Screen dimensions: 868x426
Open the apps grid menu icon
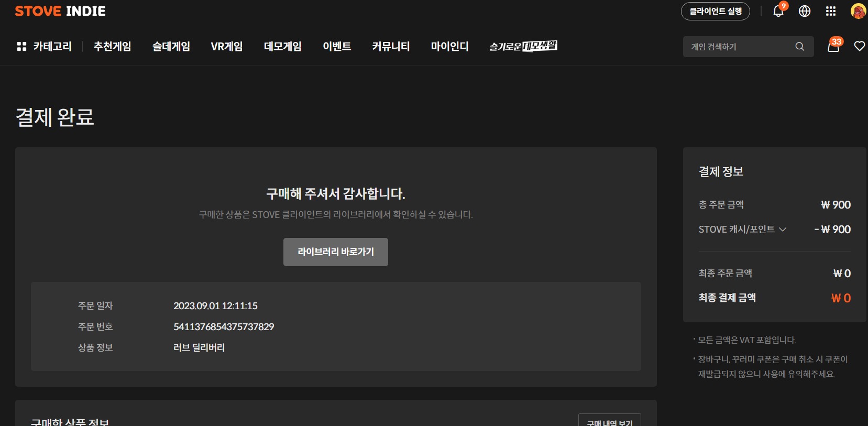point(830,11)
